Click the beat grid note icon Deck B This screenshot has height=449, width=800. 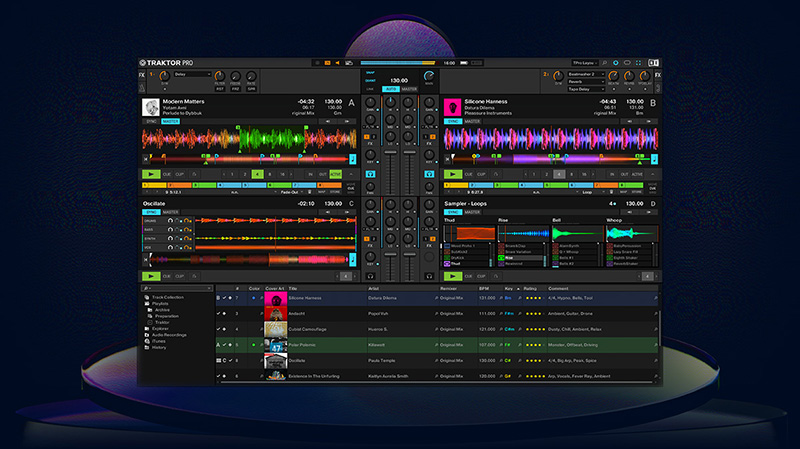(x=654, y=159)
